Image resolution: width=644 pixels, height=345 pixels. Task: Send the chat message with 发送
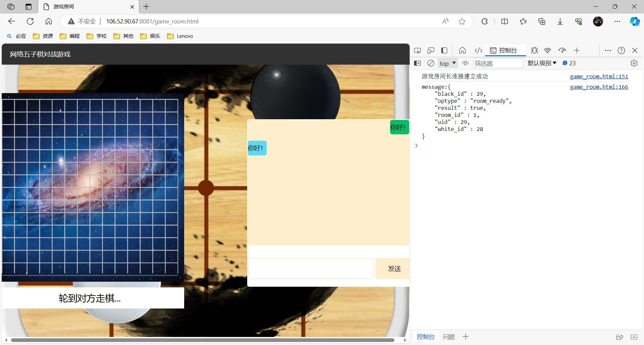click(x=392, y=269)
